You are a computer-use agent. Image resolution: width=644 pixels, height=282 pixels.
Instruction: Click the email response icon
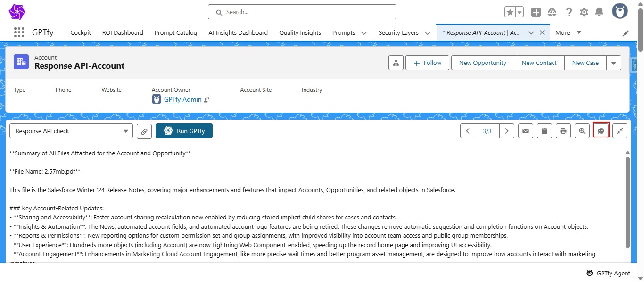pyautogui.click(x=526, y=131)
